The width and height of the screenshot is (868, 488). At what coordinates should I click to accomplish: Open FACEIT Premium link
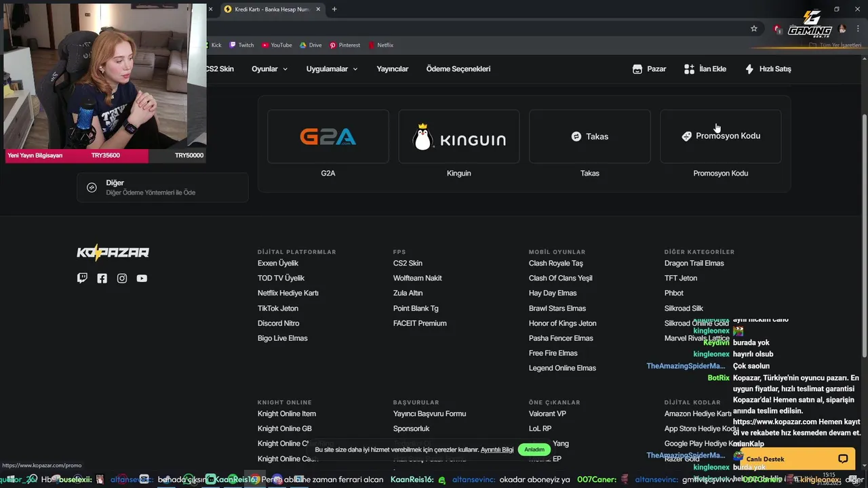[x=420, y=323]
